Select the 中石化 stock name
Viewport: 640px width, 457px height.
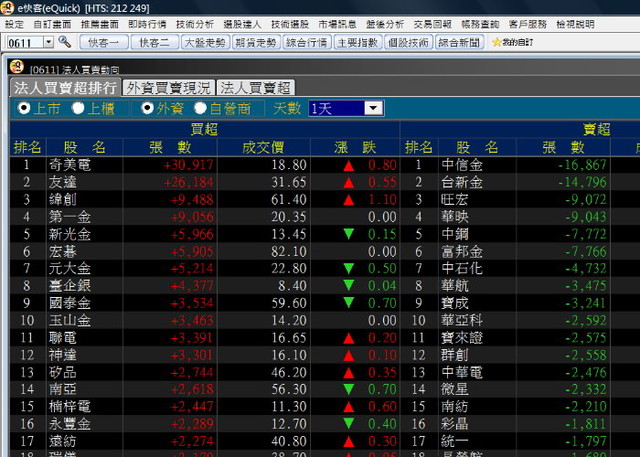point(462,268)
